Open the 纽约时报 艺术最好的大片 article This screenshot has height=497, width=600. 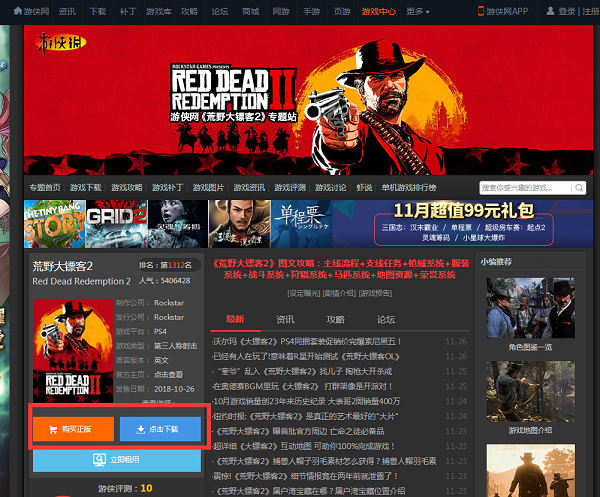305,416
